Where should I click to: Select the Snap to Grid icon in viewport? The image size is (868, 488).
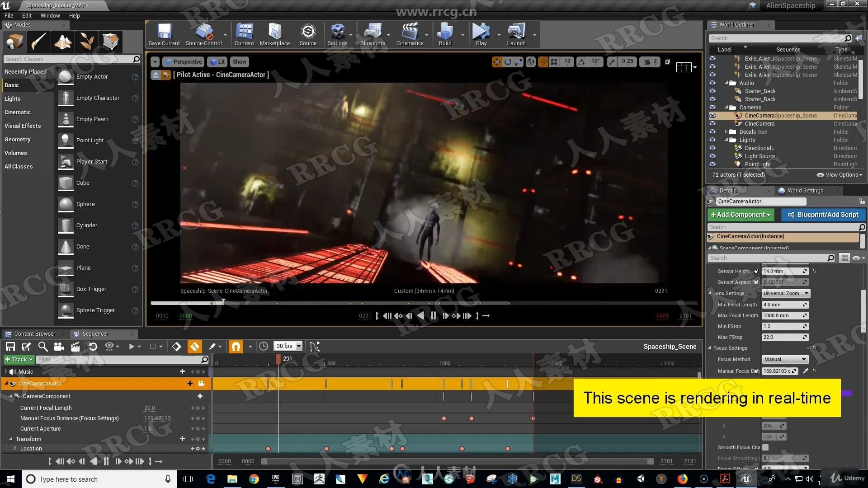point(554,61)
